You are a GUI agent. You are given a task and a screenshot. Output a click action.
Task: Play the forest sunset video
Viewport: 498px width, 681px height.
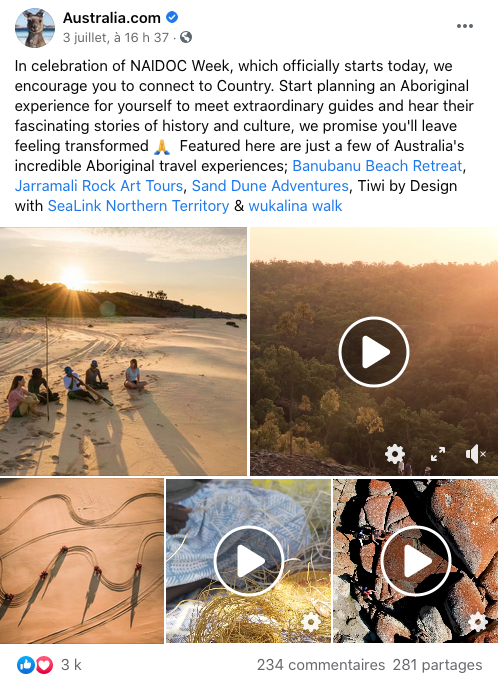click(374, 351)
